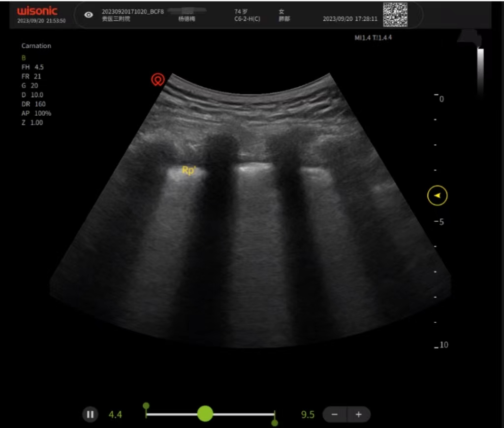Click the red probe orientation marker
The height and width of the screenshot is (428, 504).
[158, 79]
